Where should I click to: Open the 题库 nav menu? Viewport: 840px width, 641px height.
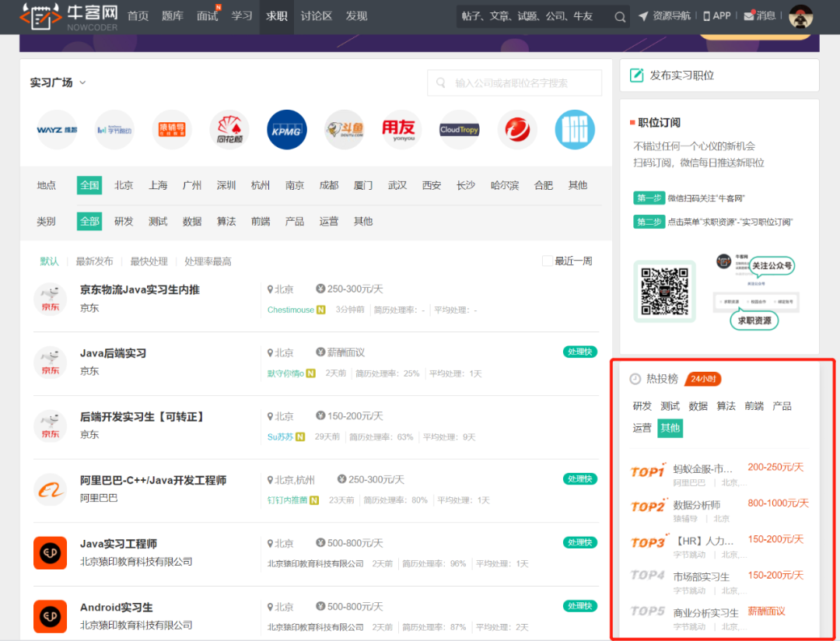173,16
